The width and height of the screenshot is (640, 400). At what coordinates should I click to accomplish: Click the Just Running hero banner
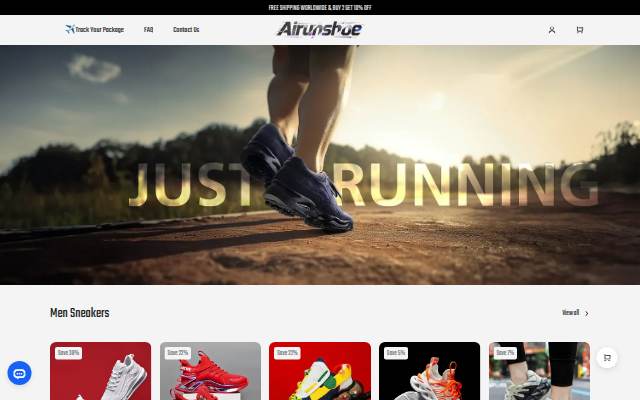[x=320, y=165]
